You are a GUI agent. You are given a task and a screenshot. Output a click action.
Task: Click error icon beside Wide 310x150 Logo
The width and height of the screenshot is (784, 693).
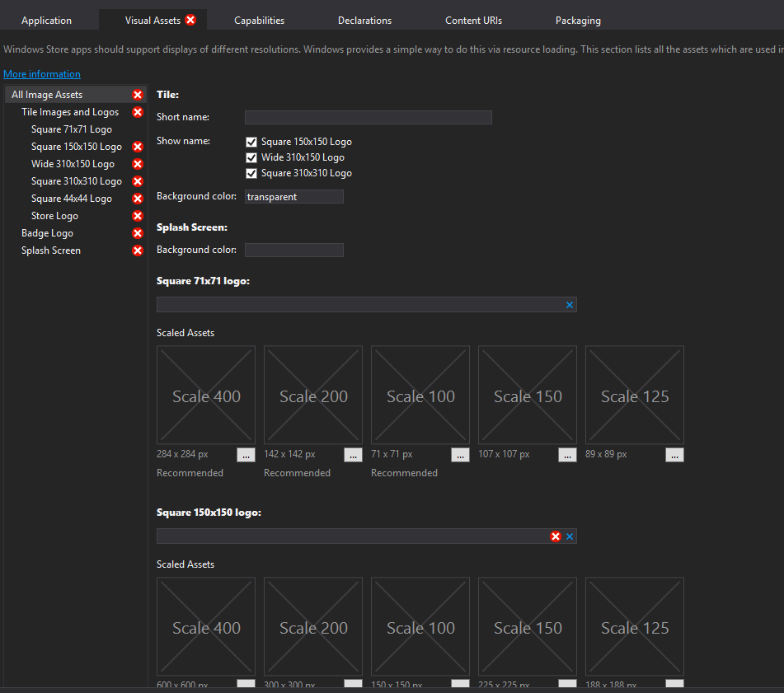138,164
